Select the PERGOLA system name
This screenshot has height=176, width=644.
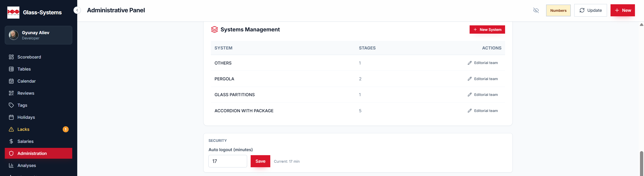click(x=224, y=79)
